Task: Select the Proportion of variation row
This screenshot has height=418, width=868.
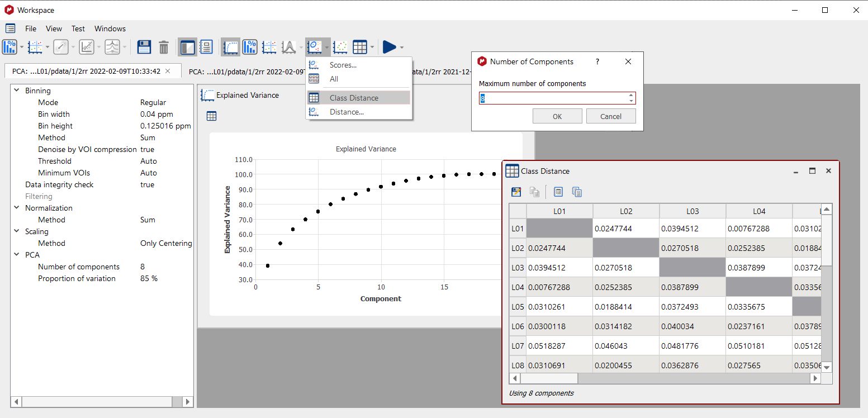Action: [x=102, y=278]
